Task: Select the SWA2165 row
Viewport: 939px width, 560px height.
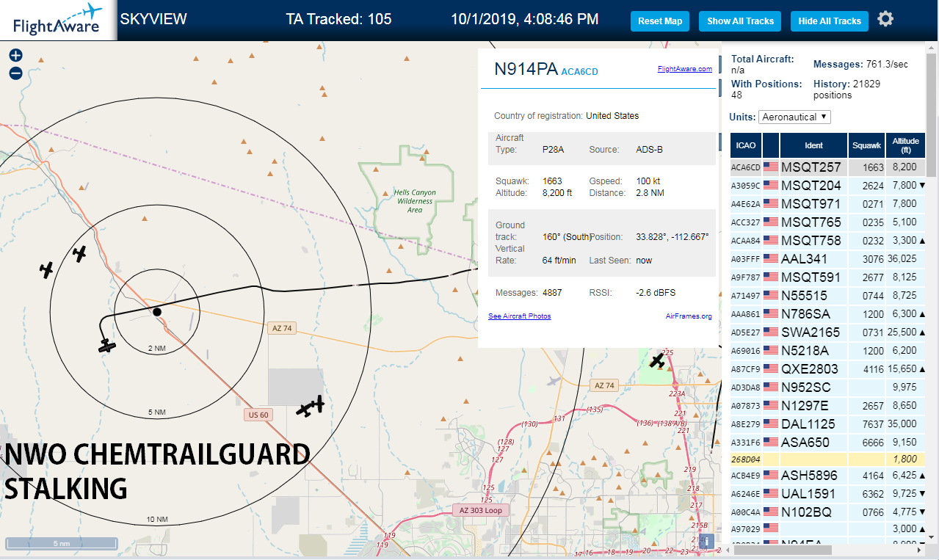Action: tap(827, 332)
